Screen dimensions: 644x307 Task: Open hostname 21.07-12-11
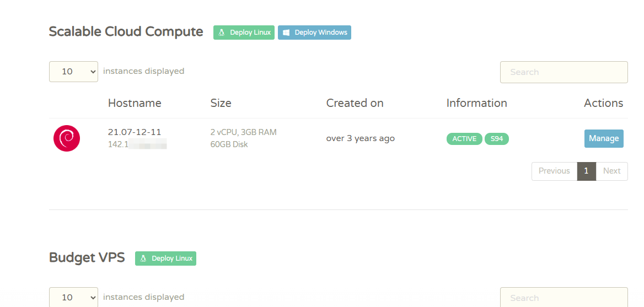(135, 132)
